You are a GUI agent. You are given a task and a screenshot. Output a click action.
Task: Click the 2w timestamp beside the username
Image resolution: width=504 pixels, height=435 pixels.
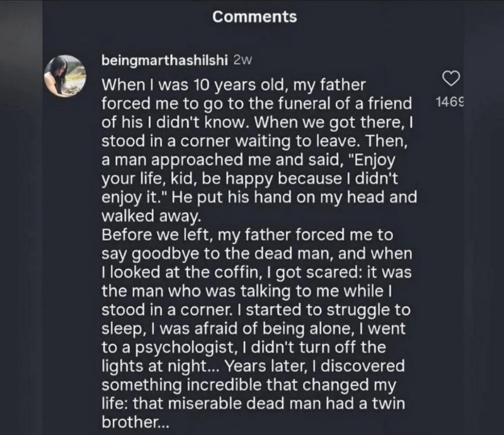243,61
